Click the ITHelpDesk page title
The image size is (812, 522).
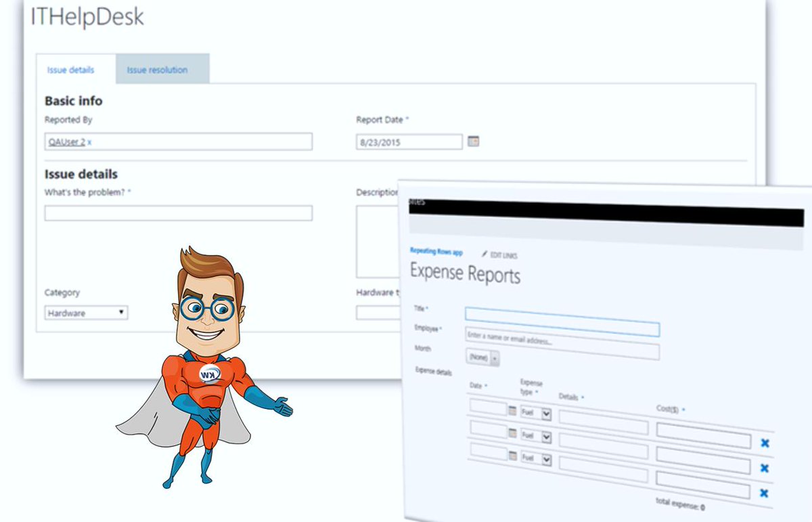(88, 17)
